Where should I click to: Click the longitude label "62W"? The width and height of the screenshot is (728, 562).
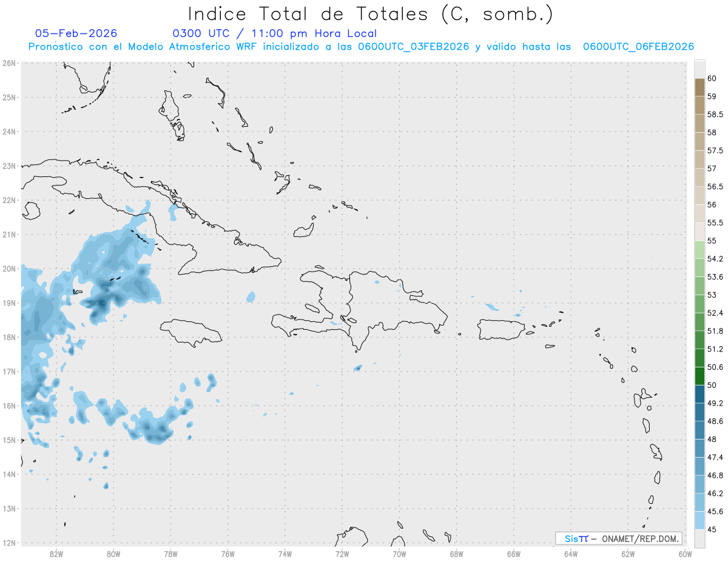point(628,554)
